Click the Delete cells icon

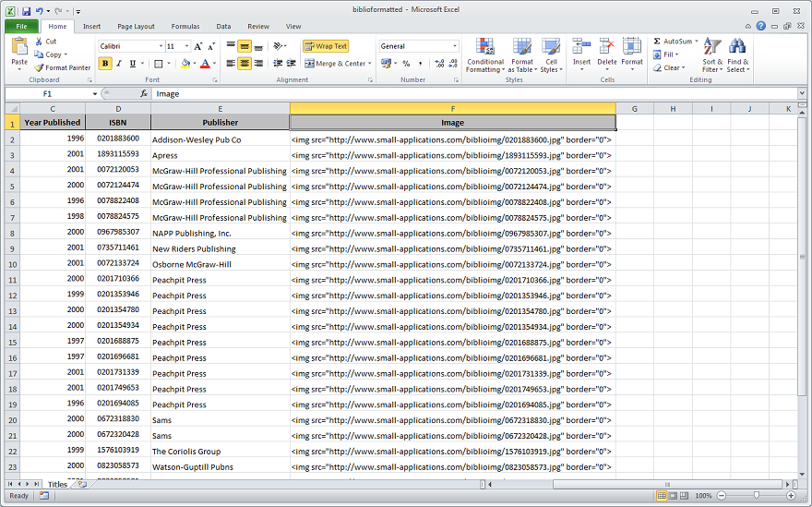tap(606, 47)
